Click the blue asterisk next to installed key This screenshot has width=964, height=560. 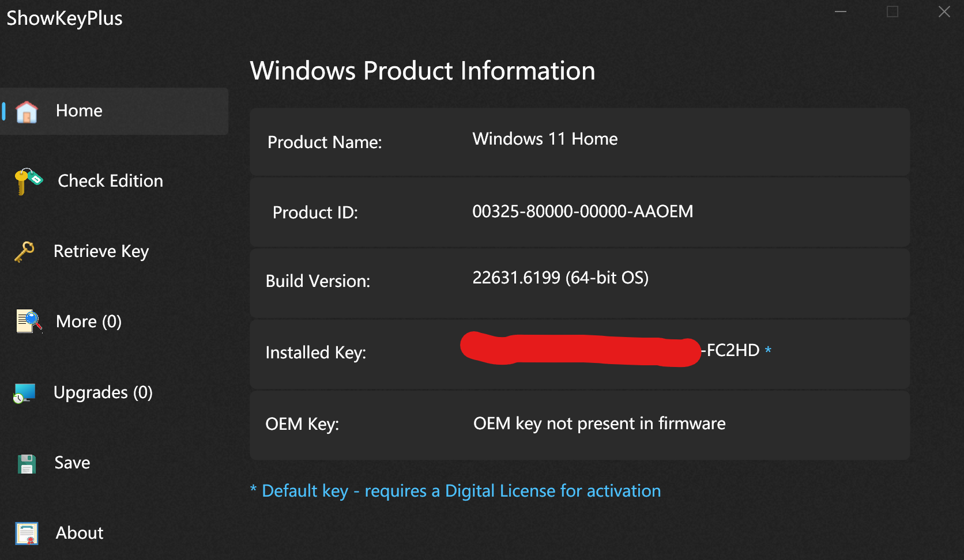click(x=768, y=350)
